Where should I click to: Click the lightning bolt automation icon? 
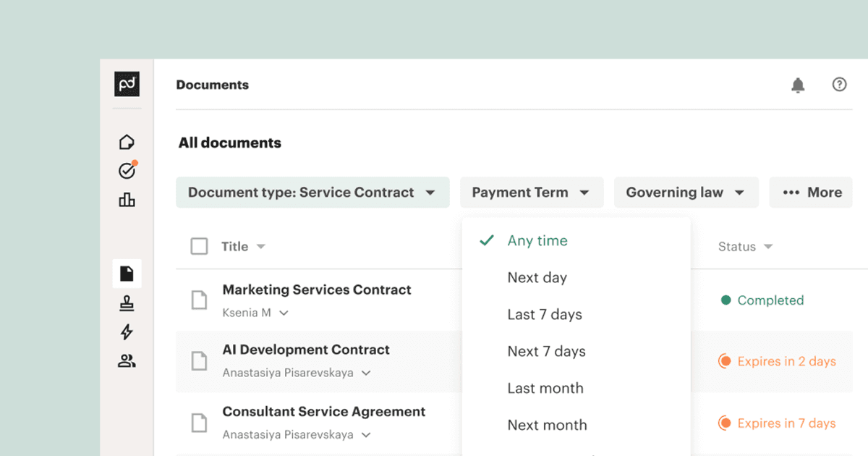tap(127, 332)
